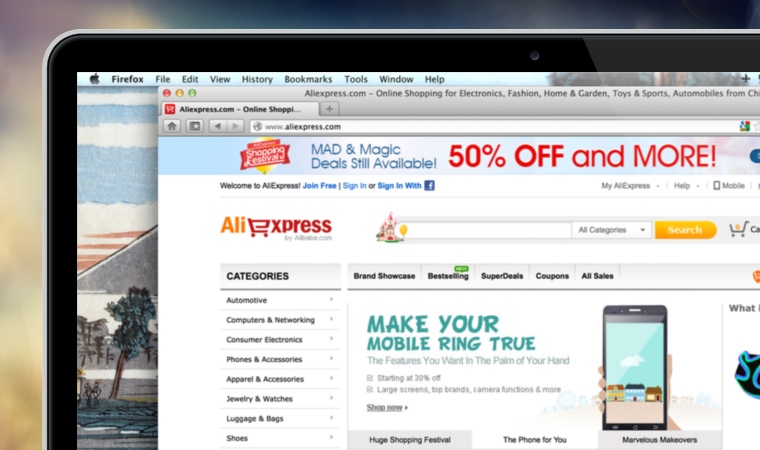760x450 pixels.
Task: Expand the Automotive category arrow
Action: (332, 300)
